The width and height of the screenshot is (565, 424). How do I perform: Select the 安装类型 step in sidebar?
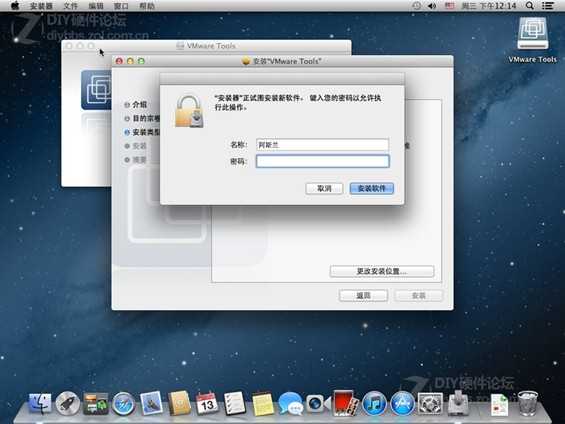142,132
